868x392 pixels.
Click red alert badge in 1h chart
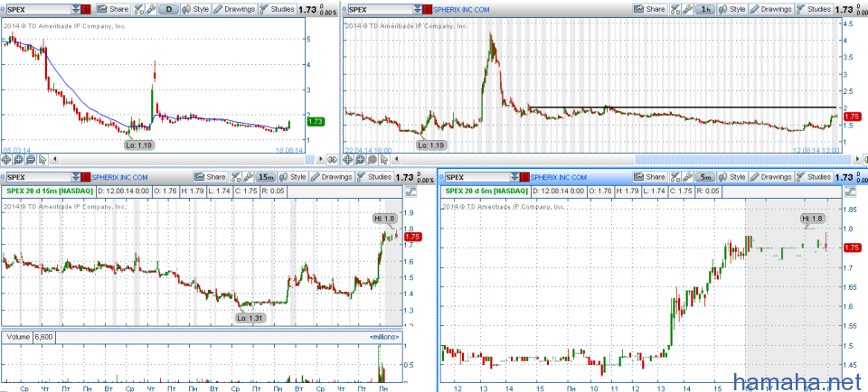[x=428, y=9]
